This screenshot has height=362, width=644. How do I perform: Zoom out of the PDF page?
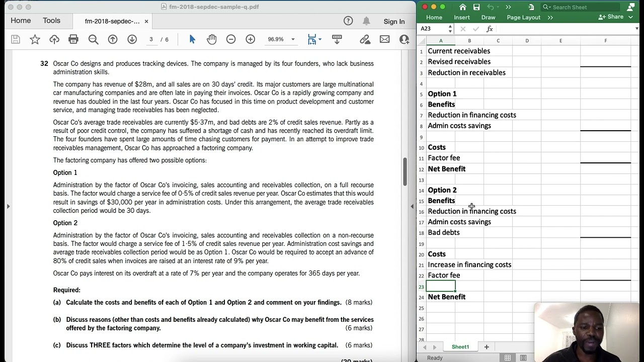[231, 39]
